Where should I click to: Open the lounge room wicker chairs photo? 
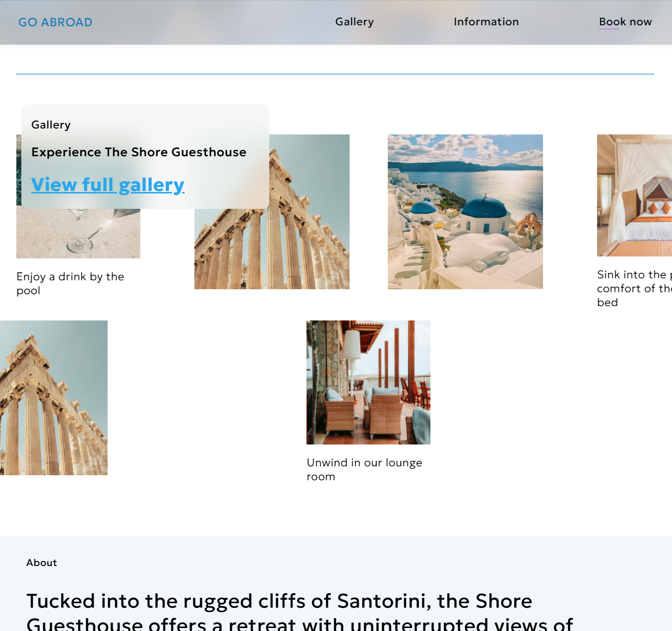368,382
